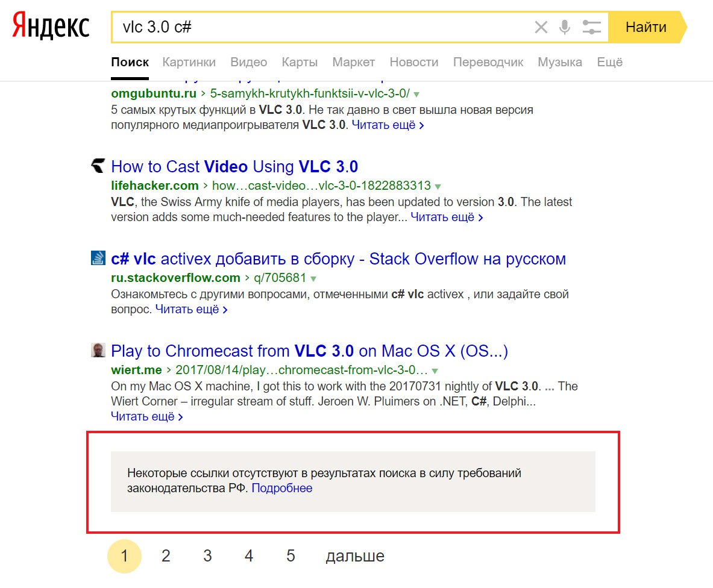This screenshot has height=588, width=713.
Task: Click дальше to go to next page
Action: (355, 556)
